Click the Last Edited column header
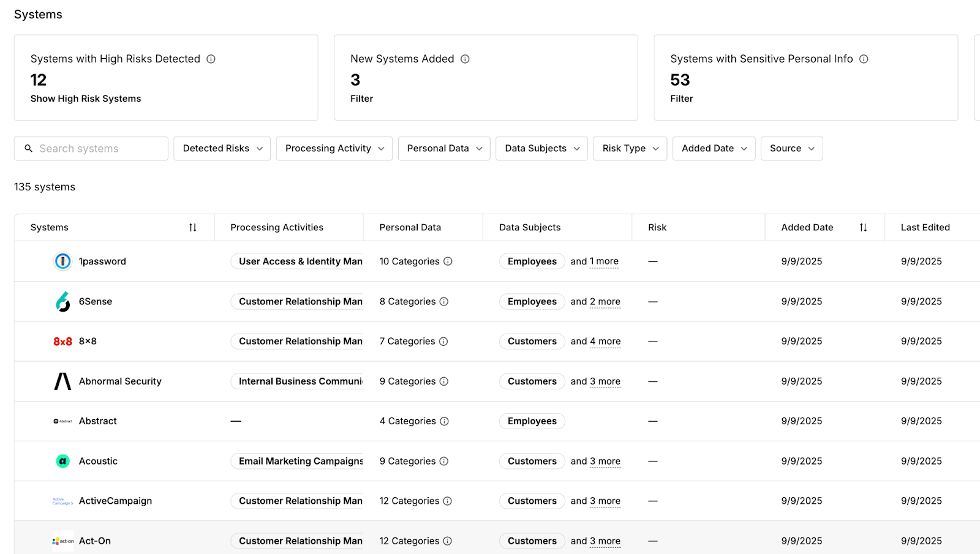Screen dimensions: 980x554 coord(925,227)
